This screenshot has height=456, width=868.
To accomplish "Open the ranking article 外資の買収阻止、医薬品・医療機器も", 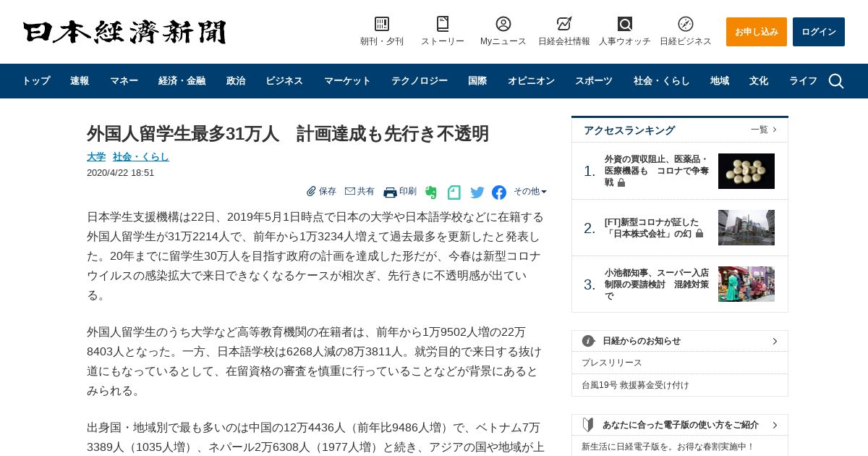I will coord(657,171).
